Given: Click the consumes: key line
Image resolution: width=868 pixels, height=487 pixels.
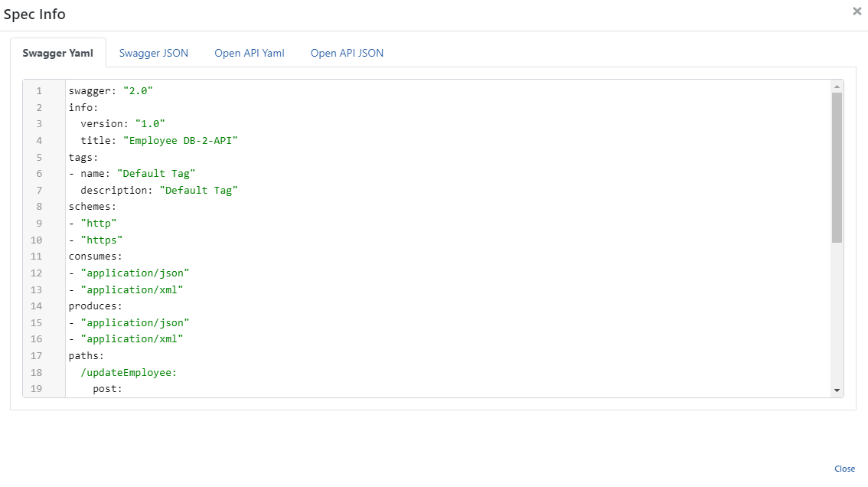Looking at the screenshot, I should click(95, 257).
